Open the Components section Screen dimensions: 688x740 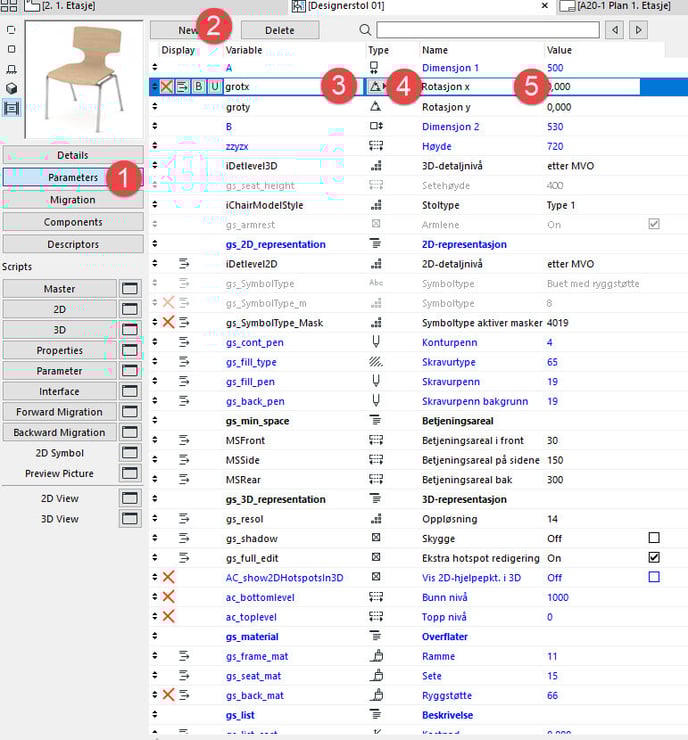click(x=73, y=222)
